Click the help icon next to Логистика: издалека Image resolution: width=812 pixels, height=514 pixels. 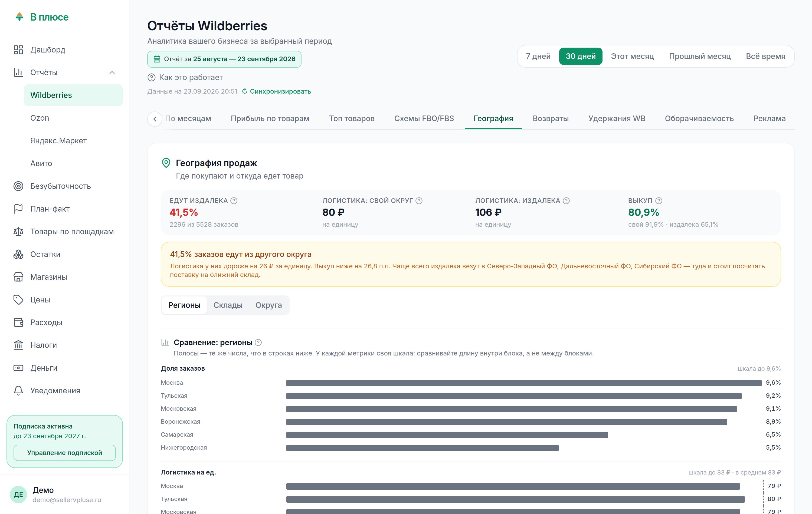pos(566,201)
